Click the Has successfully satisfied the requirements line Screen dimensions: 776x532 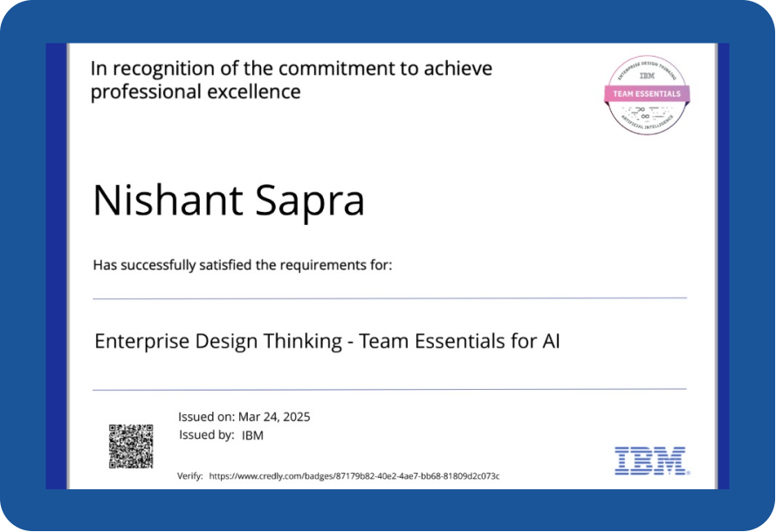[x=243, y=264]
